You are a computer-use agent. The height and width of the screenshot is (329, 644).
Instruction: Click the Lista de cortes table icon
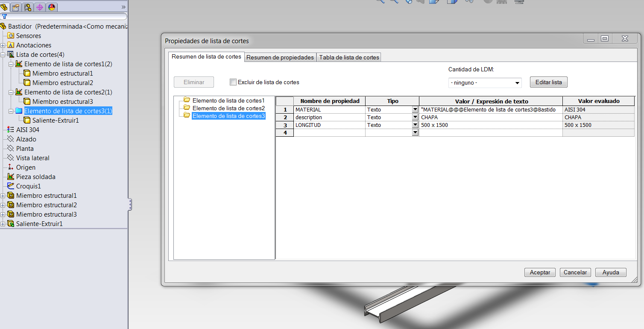pyautogui.click(x=11, y=55)
